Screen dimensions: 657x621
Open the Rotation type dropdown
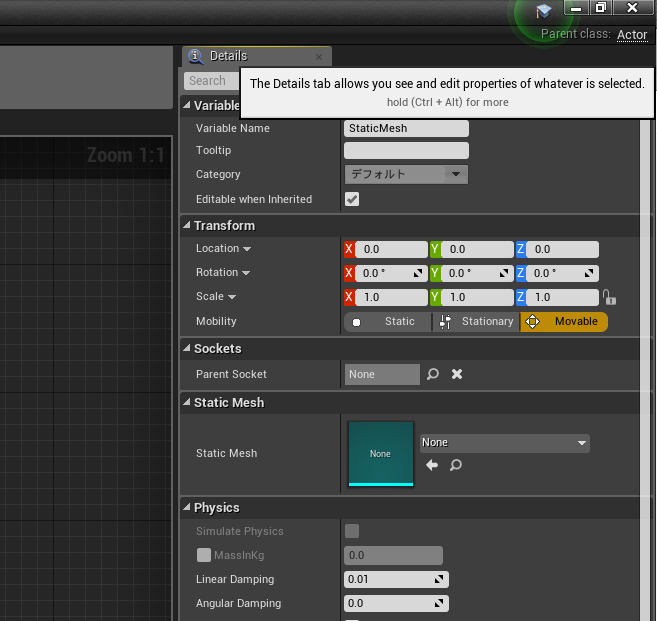coord(246,273)
